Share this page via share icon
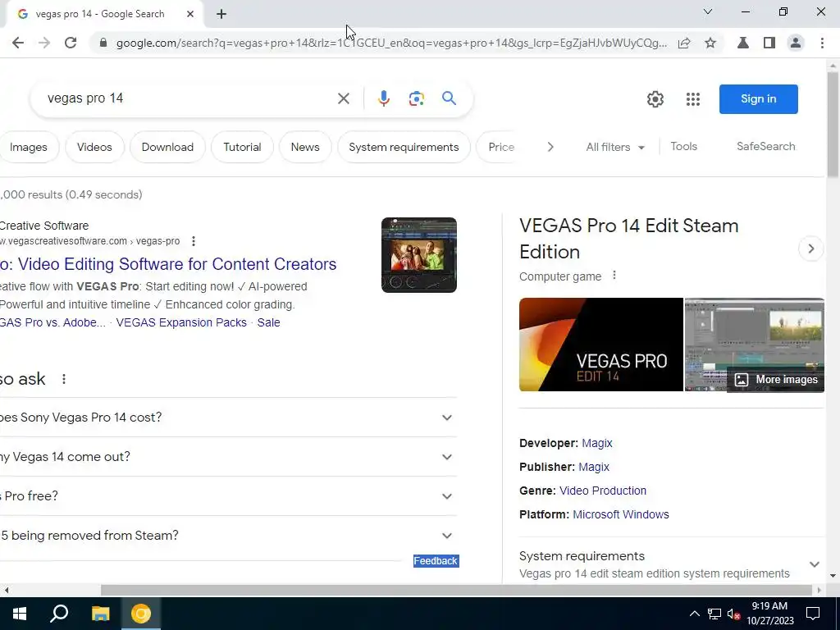This screenshot has width=840, height=630. [684, 43]
